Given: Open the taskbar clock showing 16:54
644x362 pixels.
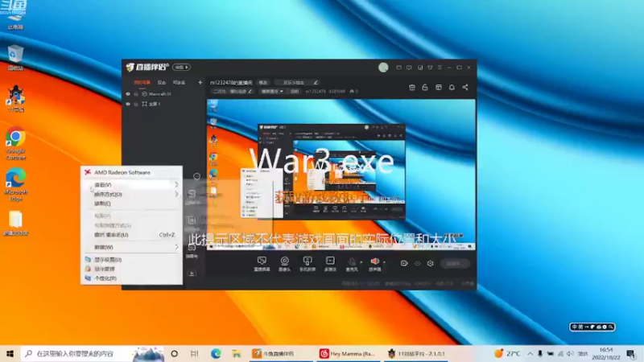Looking at the screenshot, I should tap(606, 353).
